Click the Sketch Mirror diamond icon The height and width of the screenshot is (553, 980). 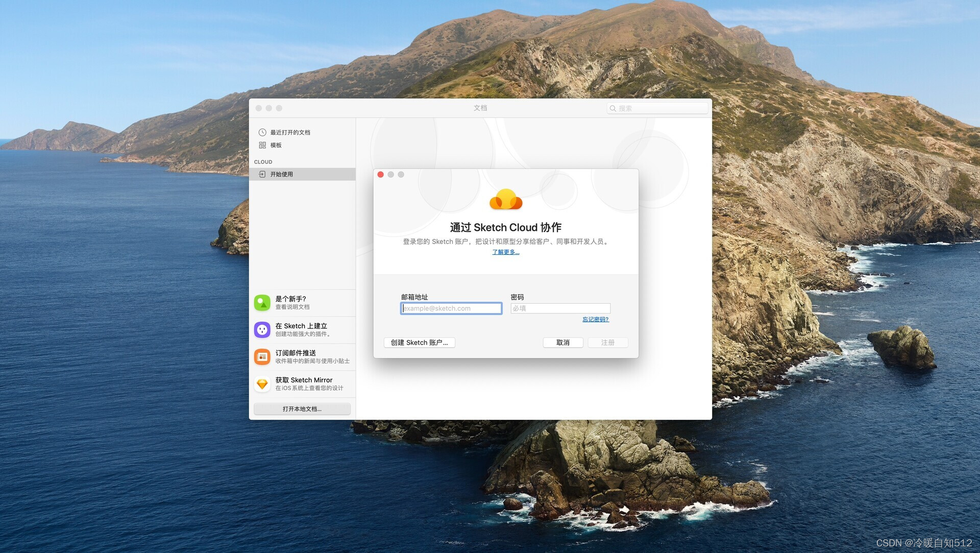tap(262, 384)
